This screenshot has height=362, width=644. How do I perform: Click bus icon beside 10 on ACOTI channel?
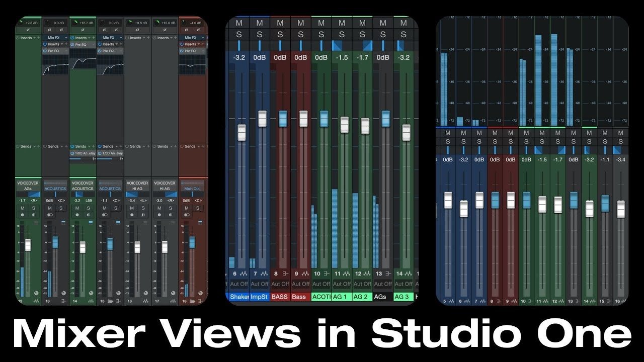[x=327, y=274]
